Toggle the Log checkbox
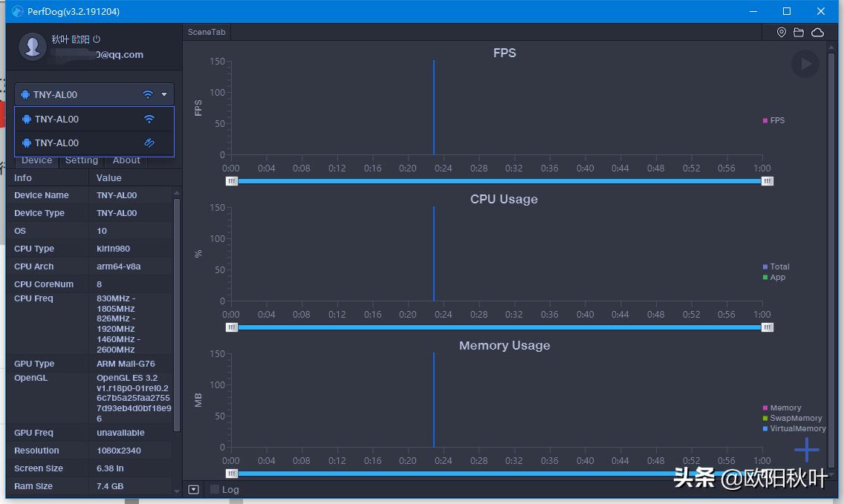844x504 pixels. pyautogui.click(x=215, y=489)
